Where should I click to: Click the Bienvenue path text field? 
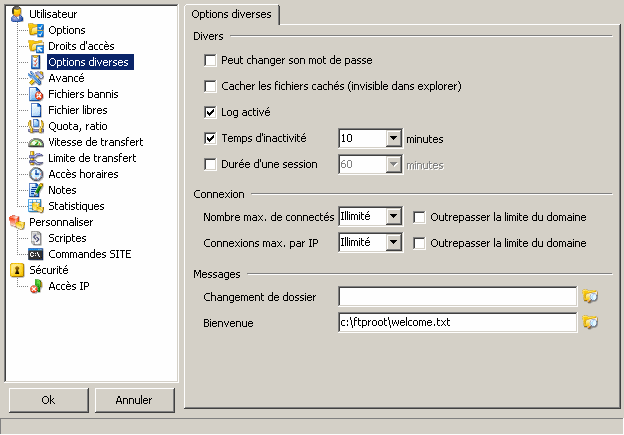click(456, 323)
